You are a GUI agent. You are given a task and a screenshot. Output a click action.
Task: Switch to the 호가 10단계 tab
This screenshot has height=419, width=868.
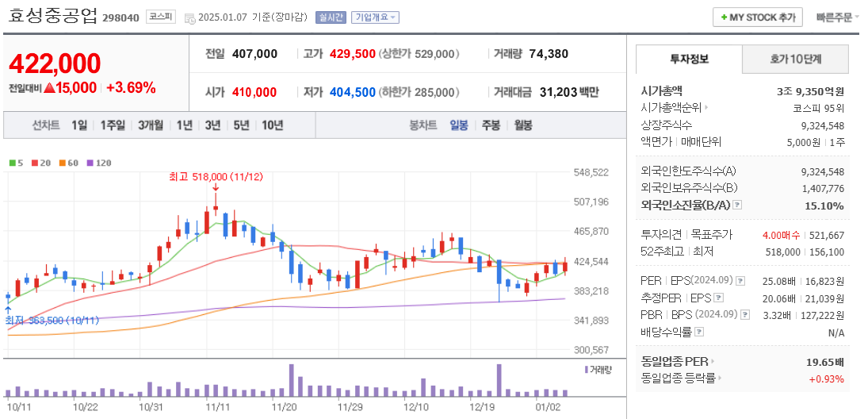[x=795, y=60]
